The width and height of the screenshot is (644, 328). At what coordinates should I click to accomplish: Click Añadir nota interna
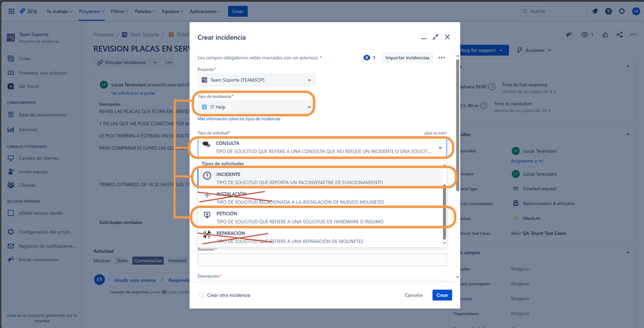(135, 280)
